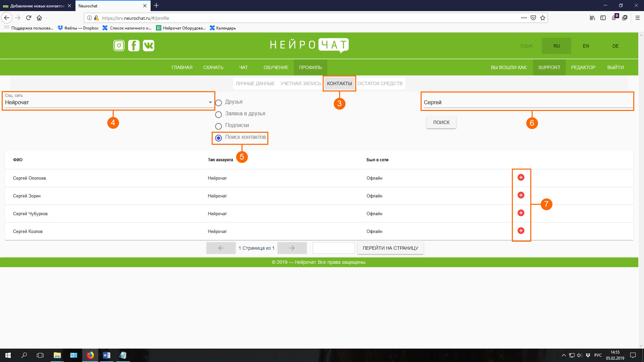This screenshot has height=362, width=644.
Task: Switch to Word in the taskbar
Action: pos(107,355)
